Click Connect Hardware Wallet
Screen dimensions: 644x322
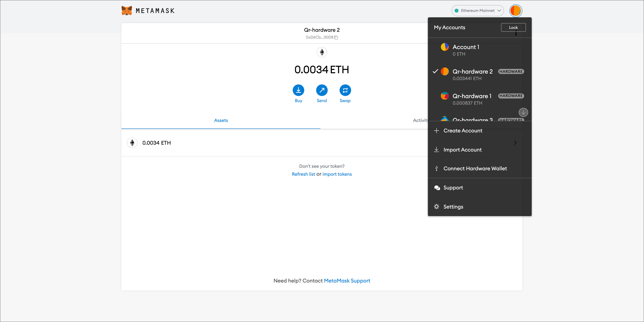point(475,168)
